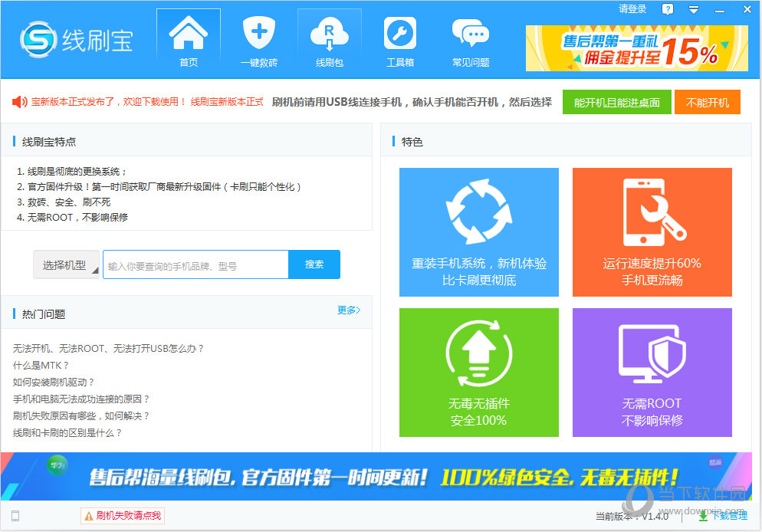Open the 选择机型 model selector dropdown
The image size is (762, 532).
coord(65,264)
